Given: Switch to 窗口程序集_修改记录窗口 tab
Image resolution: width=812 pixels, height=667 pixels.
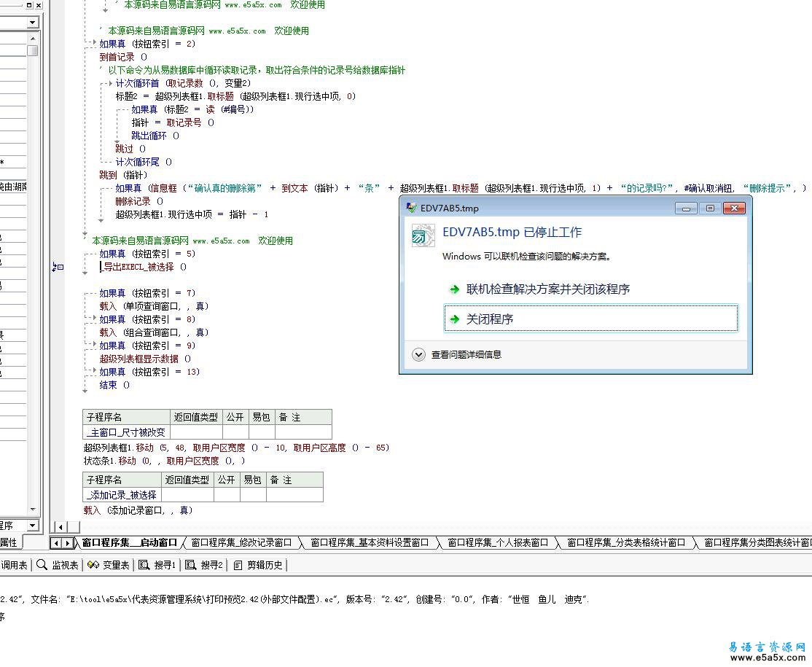Looking at the screenshot, I should 241,542.
